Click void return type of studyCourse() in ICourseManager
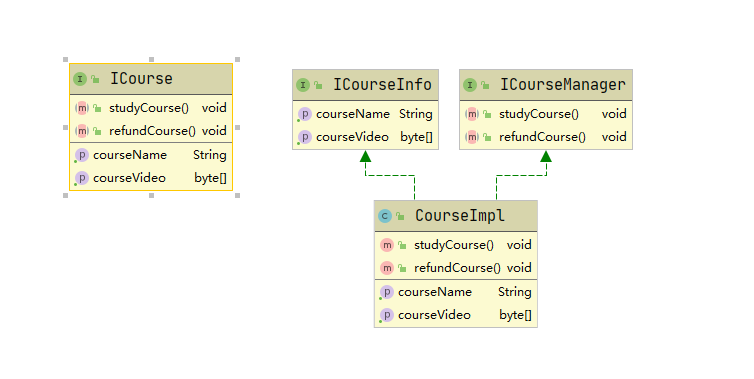 (614, 114)
